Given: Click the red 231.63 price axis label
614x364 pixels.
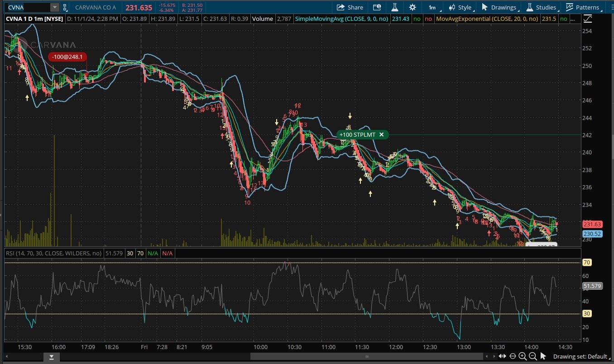Looking at the screenshot, I should point(592,224).
